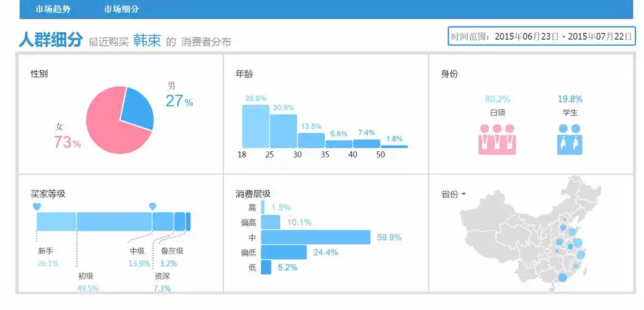
Task: Click the 7.4% age bar
Action: point(366,144)
